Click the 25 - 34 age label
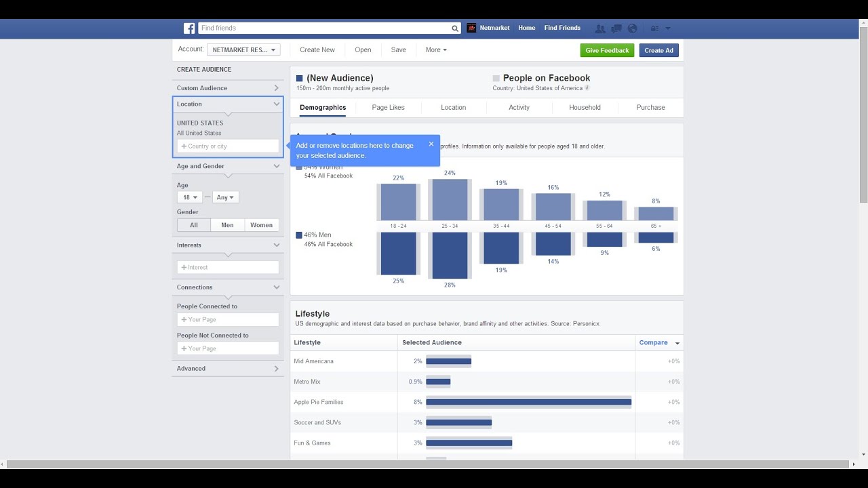 pyautogui.click(x=450, y=226)
